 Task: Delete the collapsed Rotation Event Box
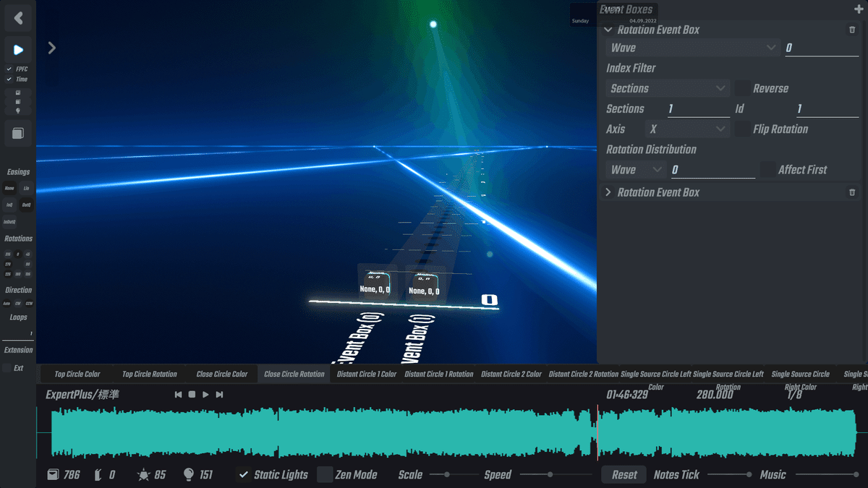(852, 192)
